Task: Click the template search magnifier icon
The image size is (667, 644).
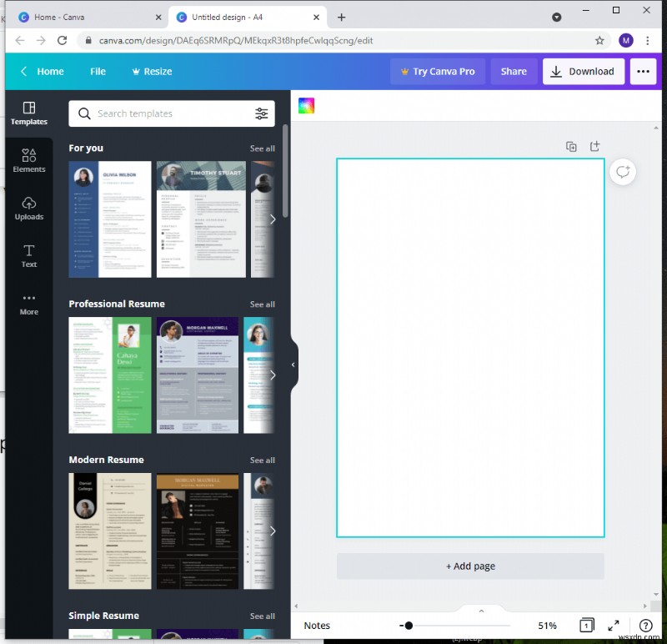Action: pyautogui.click(x=84, y=113)
